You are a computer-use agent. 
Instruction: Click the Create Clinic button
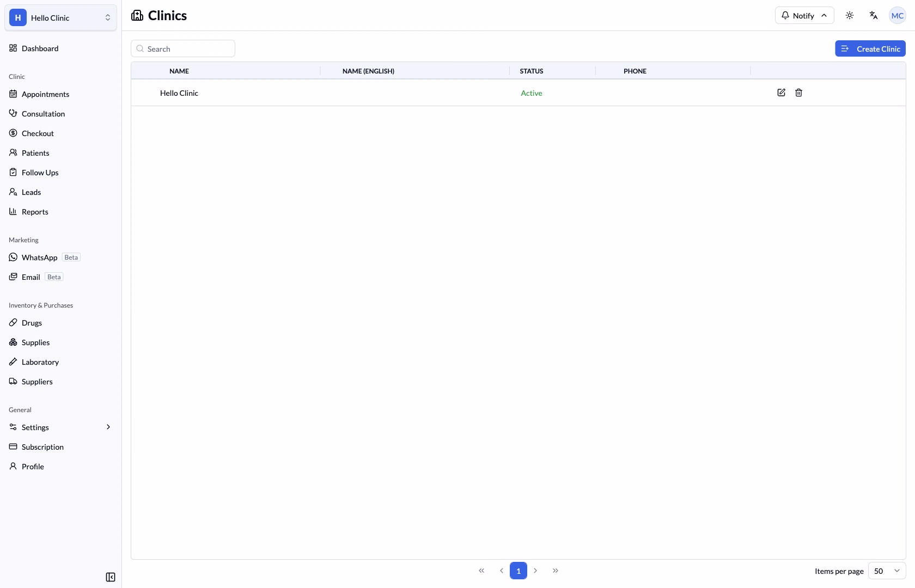[x=870, y=48]
